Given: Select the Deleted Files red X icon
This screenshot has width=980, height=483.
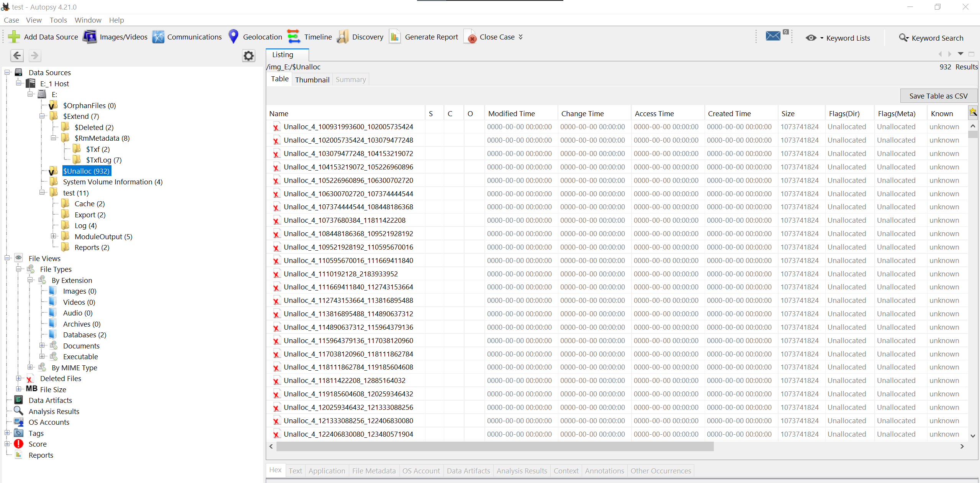Looking at the screenshot, I should pos(29,379).
